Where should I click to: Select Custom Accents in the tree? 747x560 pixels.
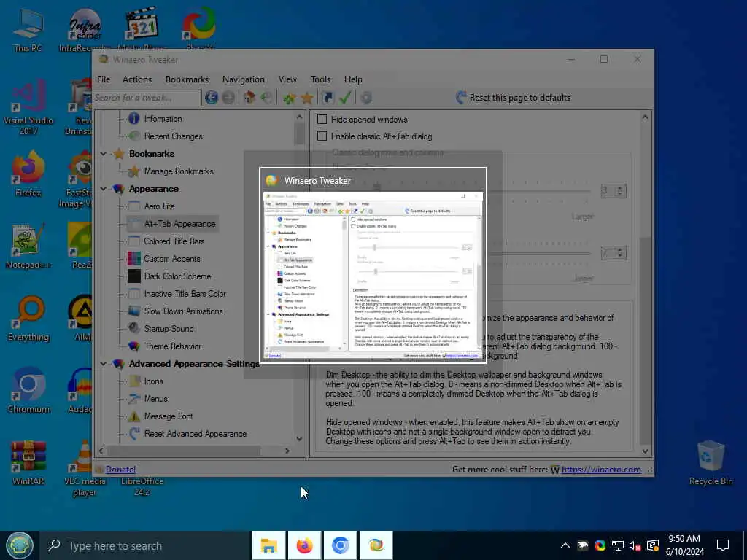coord(172,259)
